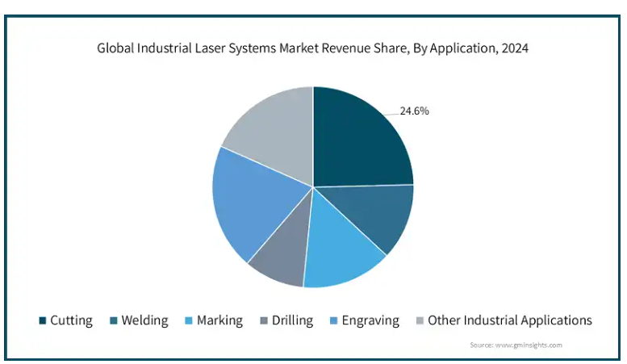Viewport: 627px width, 364px height.
Task: Select the Cutting legend label
Action: (72, 320)
